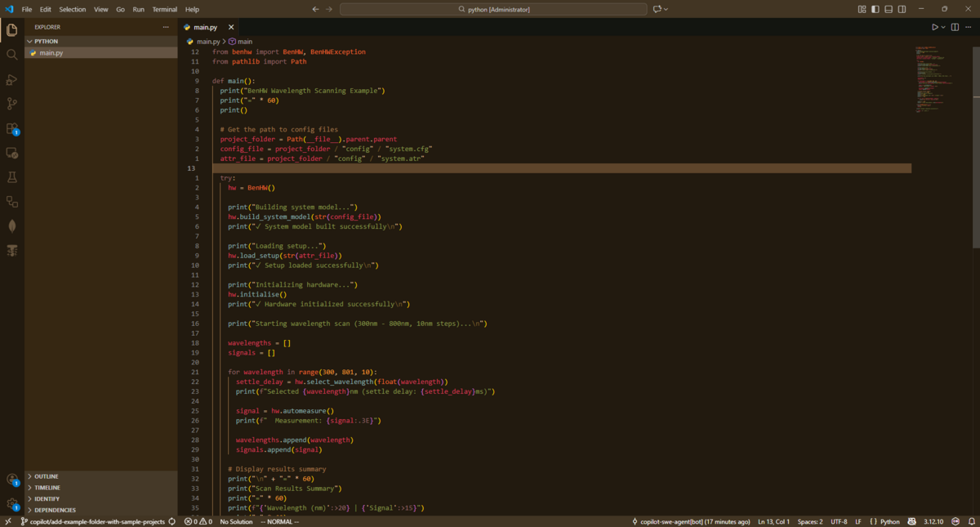Expand the TIMELINE section
The width and height of the screenshot is (980, 527).
pyautogui.click(x=47, y=488)
